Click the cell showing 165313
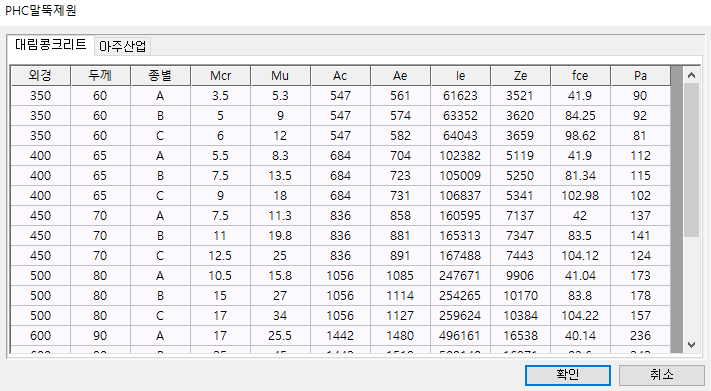711x391 pixels. [x=461, y=235]
